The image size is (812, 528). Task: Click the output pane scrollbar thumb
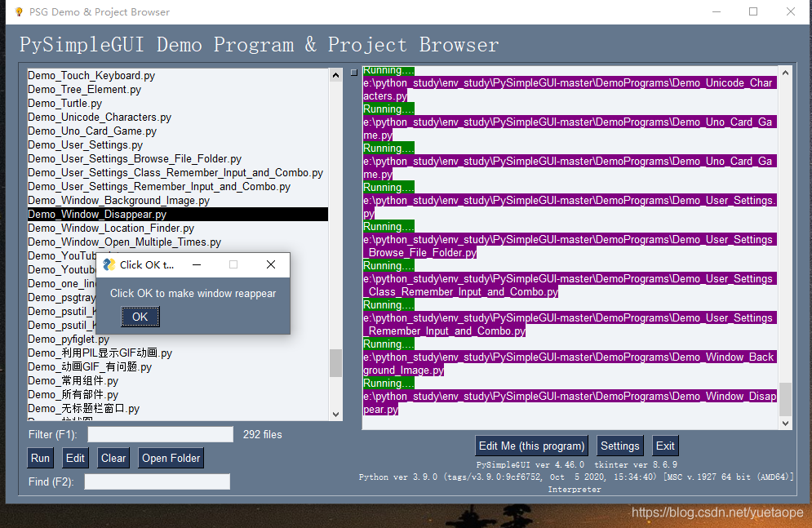[785, 399]
